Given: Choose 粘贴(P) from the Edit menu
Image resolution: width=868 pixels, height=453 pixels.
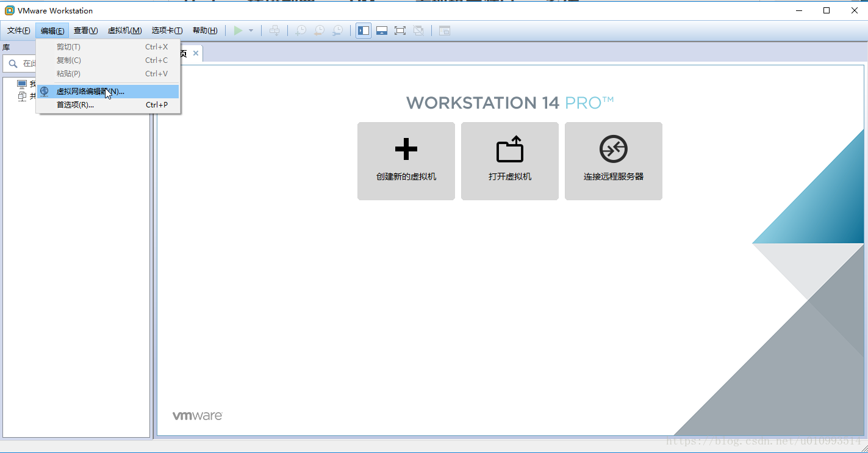Looking at the screenshot, I should coord(108,74).
